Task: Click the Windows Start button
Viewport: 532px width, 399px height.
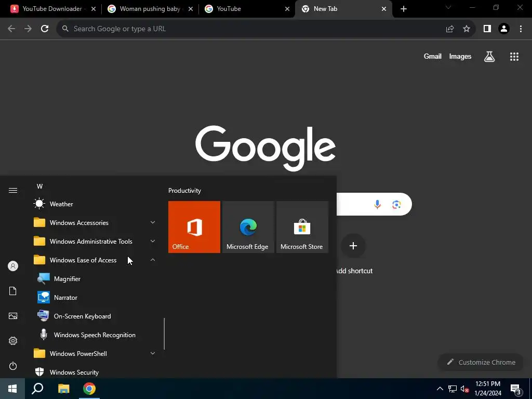Action: [12, 389]
